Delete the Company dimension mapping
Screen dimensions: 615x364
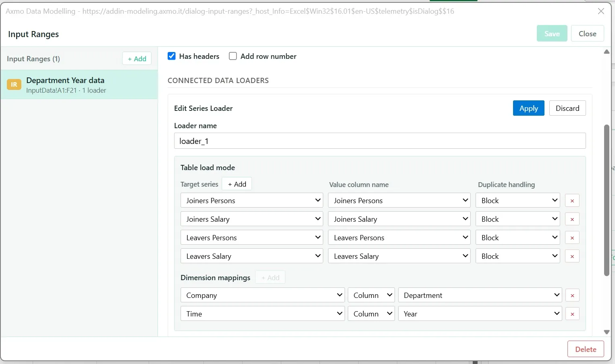(x=572, y=295)
